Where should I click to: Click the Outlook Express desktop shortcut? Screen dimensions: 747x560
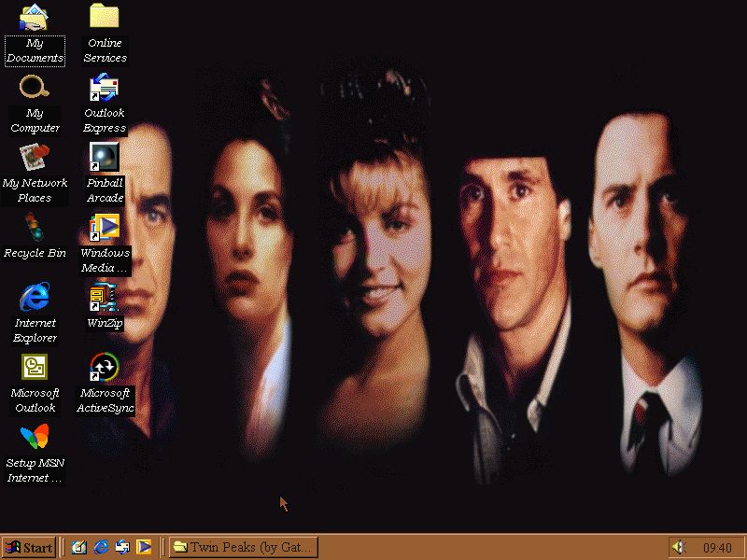(105, 88)
